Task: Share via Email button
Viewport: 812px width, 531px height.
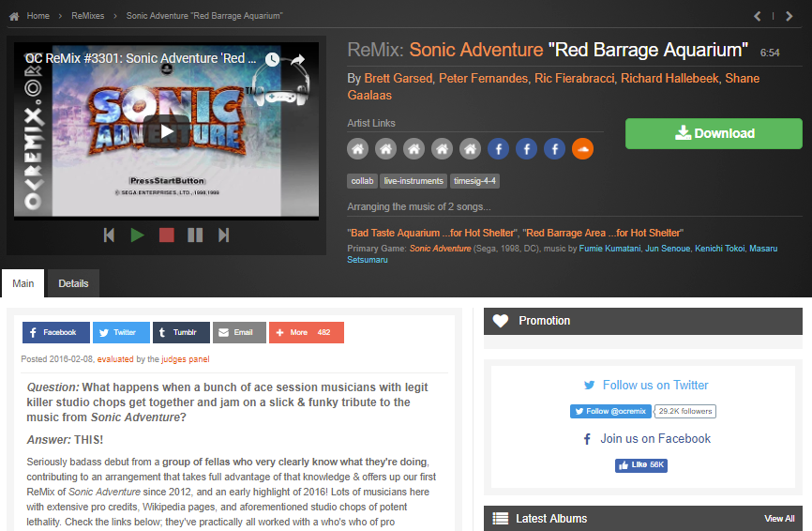Action: [239, 333]
